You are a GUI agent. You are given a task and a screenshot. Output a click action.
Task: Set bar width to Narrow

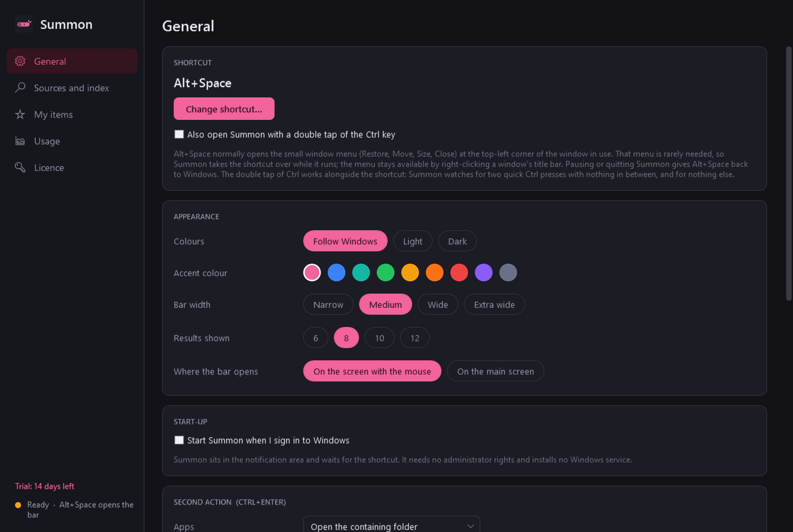pyautogui.click(x=328, y=304)
